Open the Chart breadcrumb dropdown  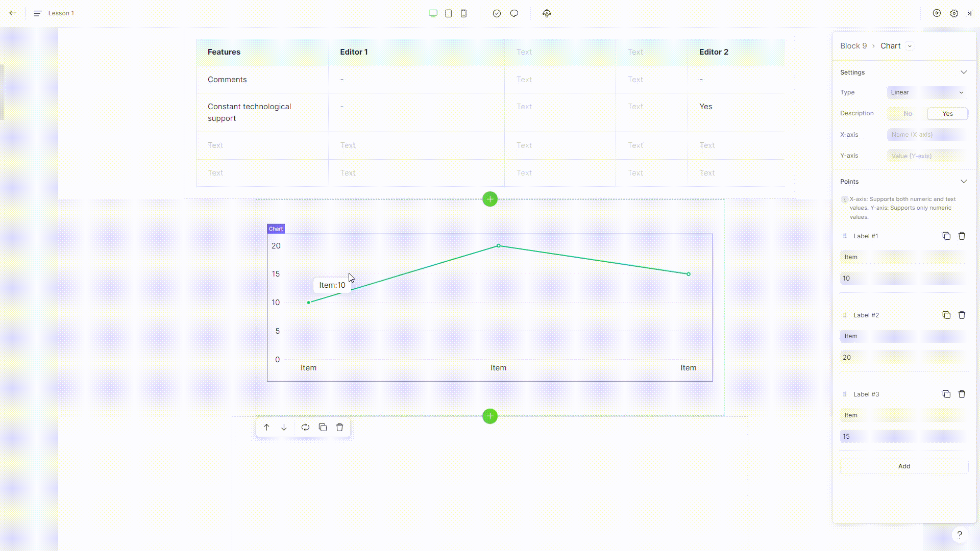tap(910, 46)
